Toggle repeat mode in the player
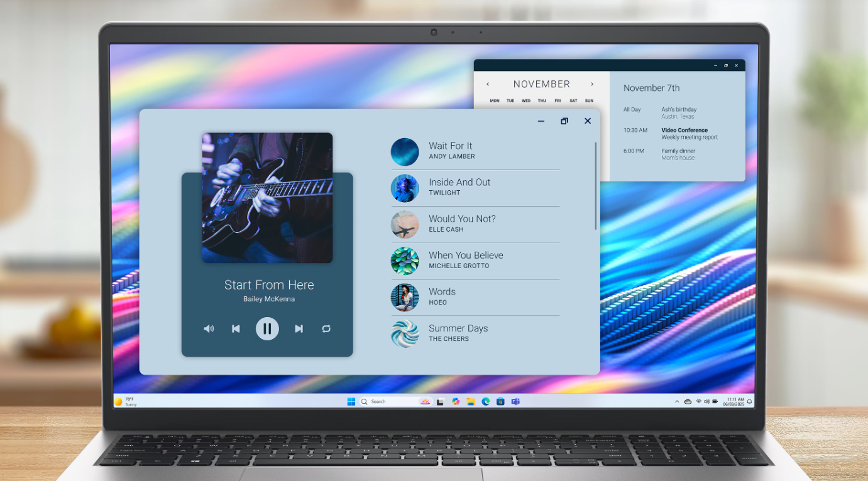The image size is (868, 481). 326,328
